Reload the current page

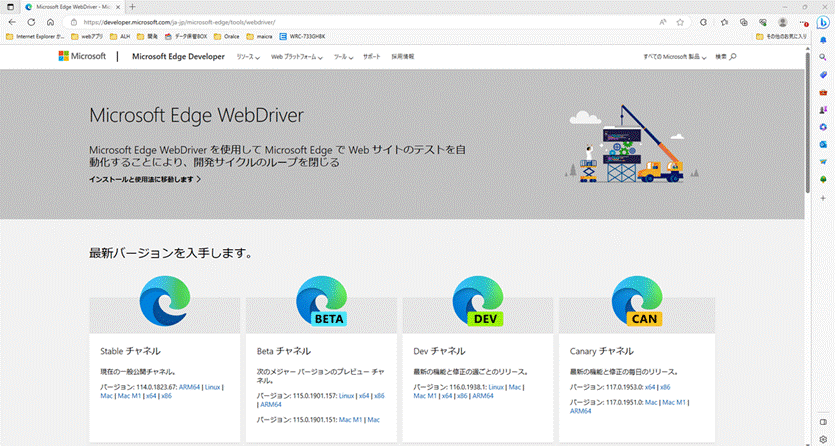tap(31, 22)
